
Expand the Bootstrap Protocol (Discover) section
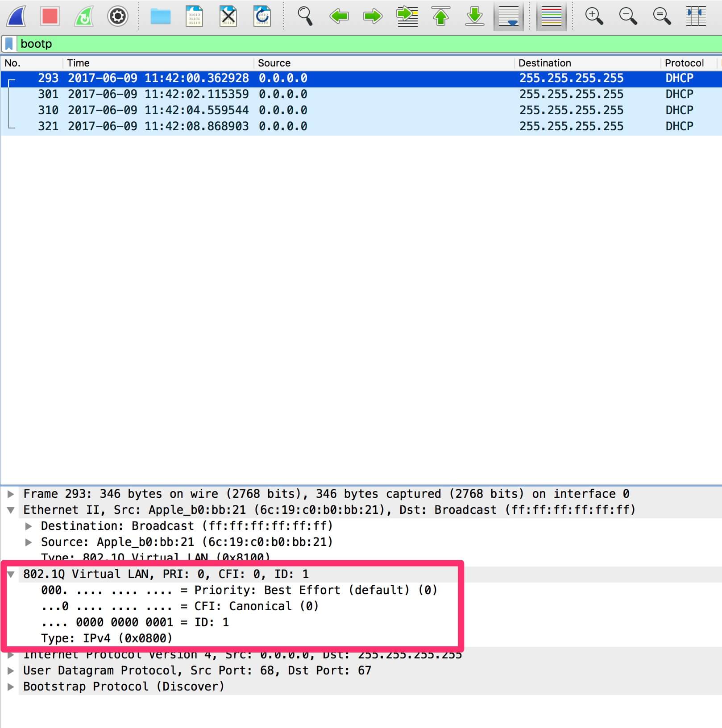(x=11, y=687)
